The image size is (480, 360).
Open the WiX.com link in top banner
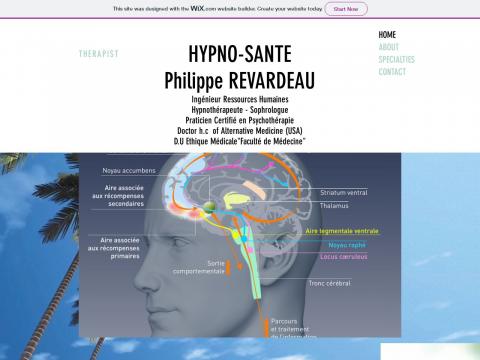pyautogui.click(x=203, y=9)
